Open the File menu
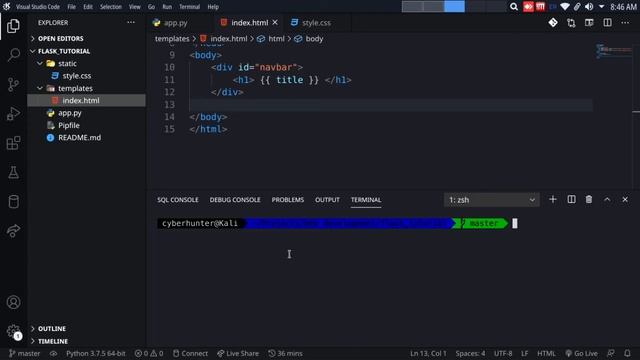640x360 pixels. [71, 7]
